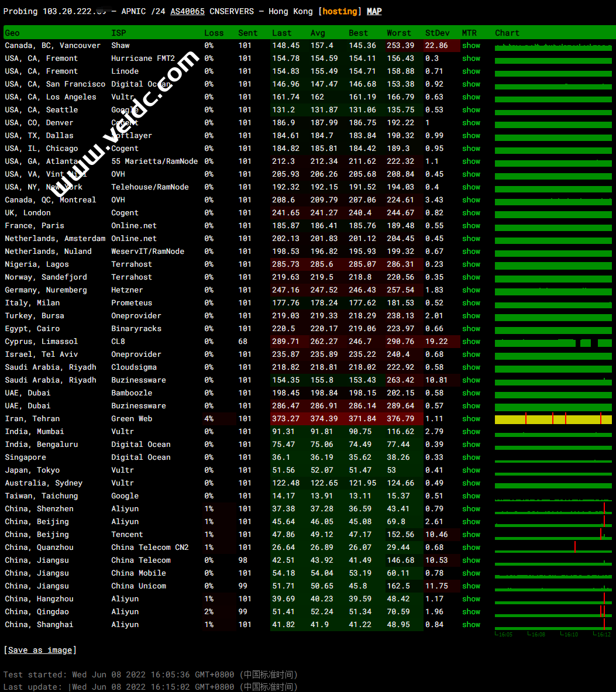616x692 pixels.
Task: Click the yellow chart bar for Iran, Tehran
Action: coord(553,419)
